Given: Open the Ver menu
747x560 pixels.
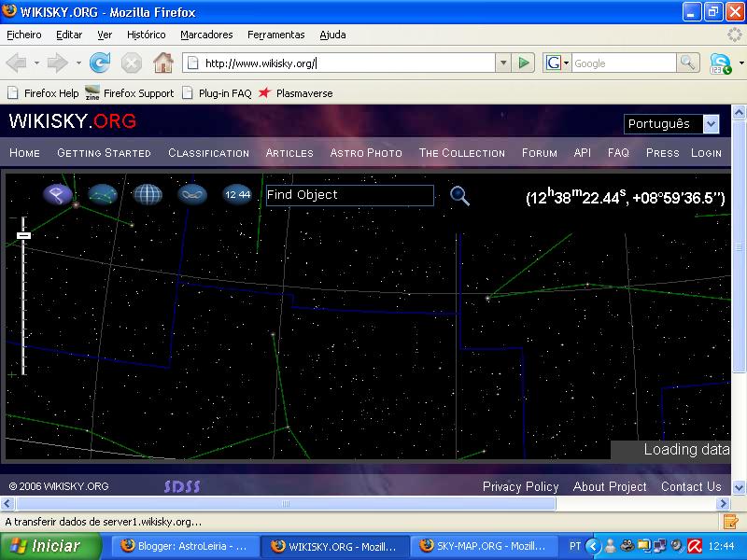Looking at the screenshot, I should (105, 35).
